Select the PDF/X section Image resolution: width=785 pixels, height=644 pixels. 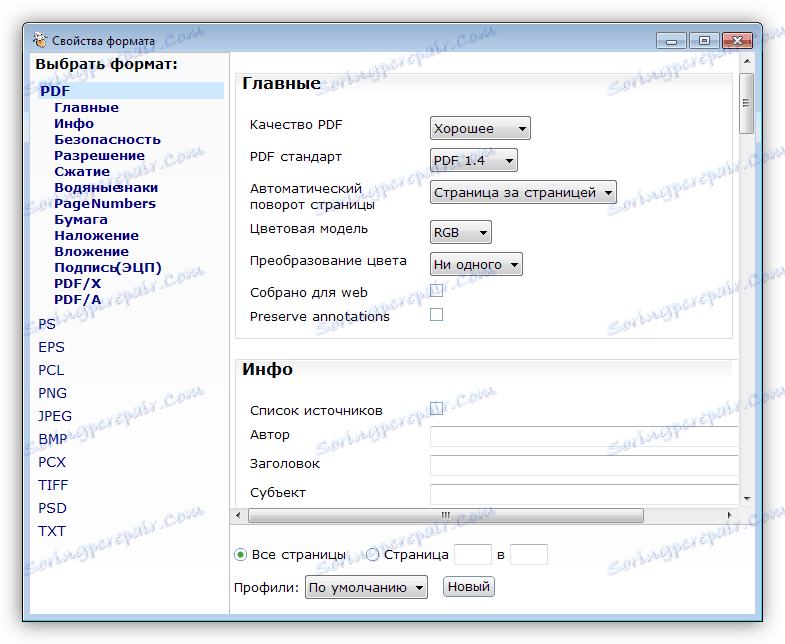78,284
